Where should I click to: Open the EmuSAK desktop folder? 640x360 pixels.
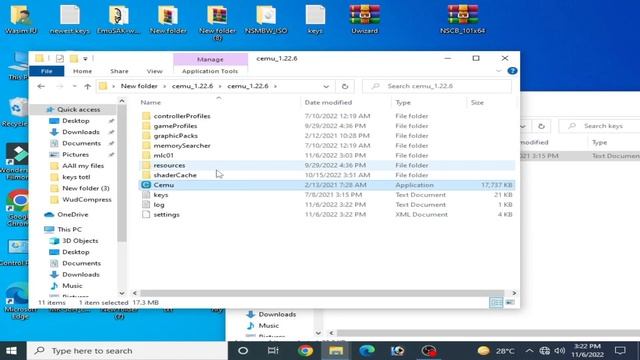point(119,19)
